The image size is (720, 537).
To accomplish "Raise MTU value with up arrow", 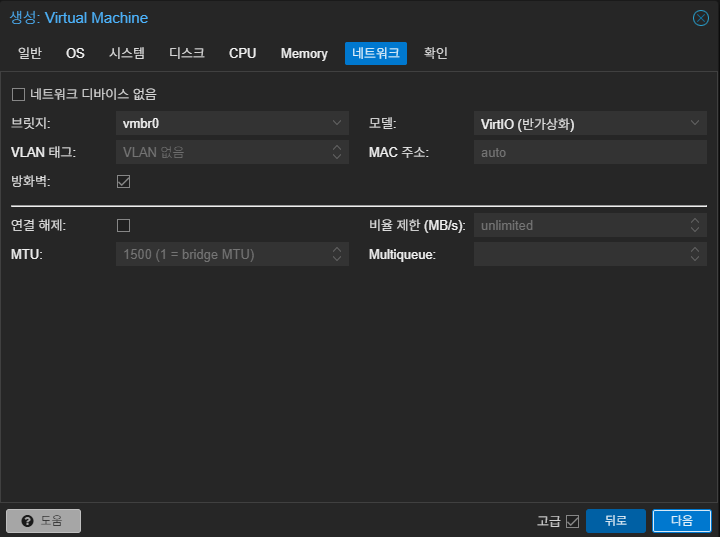I will 337,249.
